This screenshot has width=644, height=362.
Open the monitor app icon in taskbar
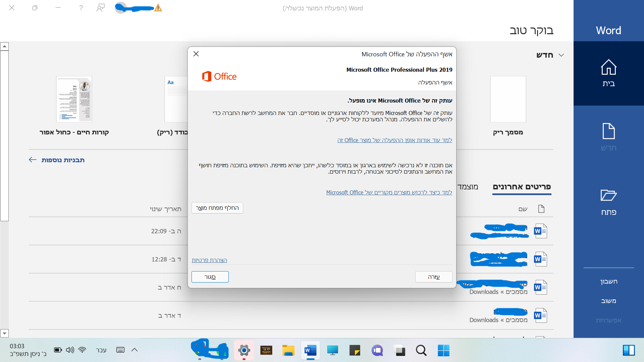333,351
